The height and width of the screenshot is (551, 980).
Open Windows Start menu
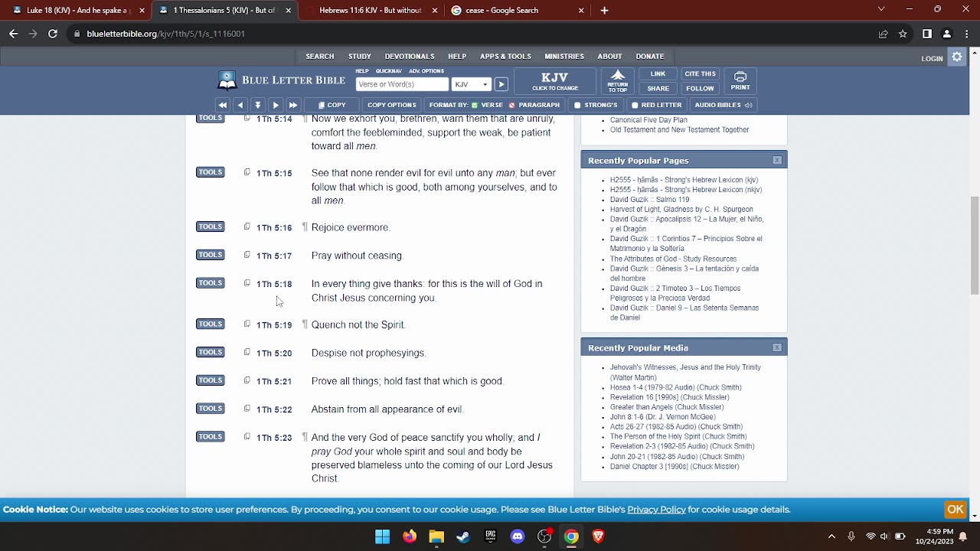(x=382, y=536)
